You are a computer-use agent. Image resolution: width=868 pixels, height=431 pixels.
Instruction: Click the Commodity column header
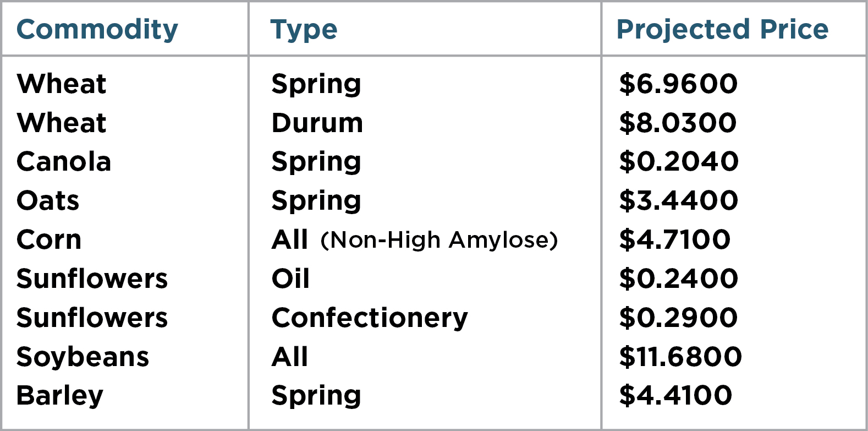[x=97, y=30]
